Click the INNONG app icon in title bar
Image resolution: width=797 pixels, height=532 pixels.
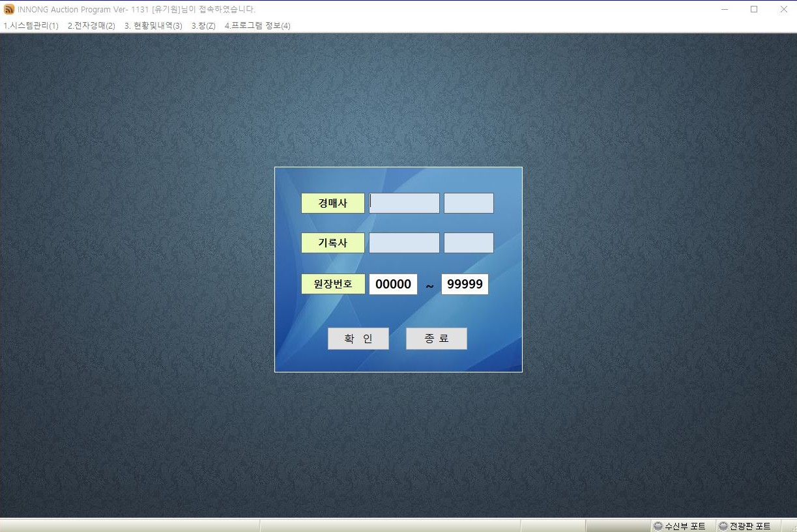tap(9, 9)
